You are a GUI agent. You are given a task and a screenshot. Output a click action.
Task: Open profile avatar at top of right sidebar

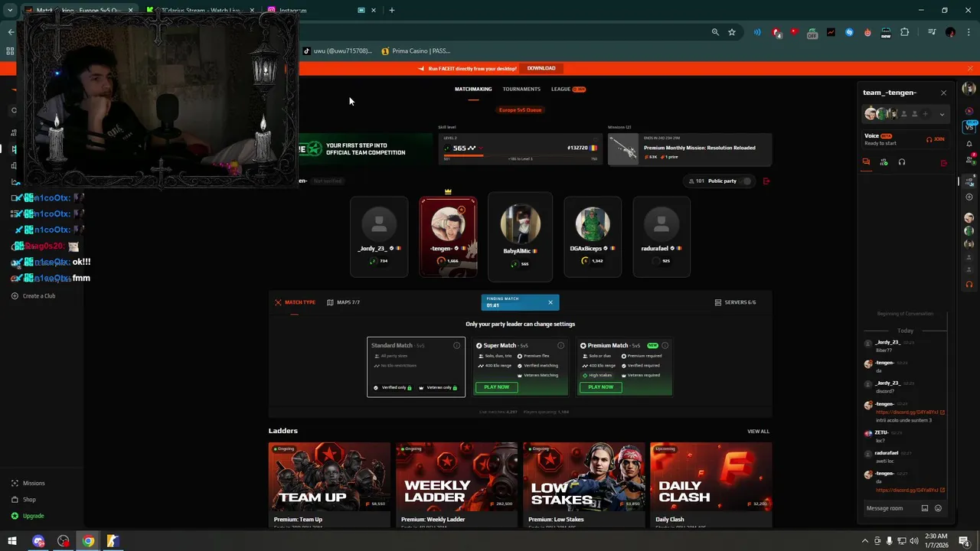coord(969,90)
